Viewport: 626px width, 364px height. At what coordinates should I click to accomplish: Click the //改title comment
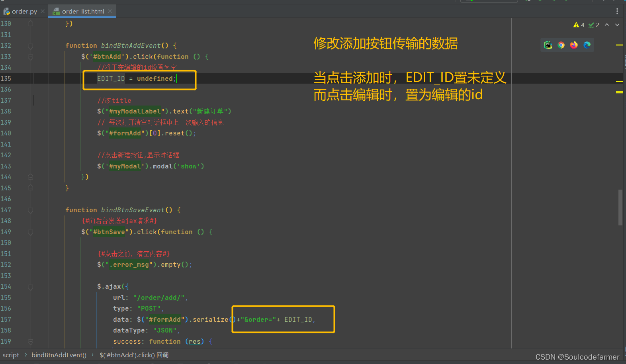[114, 100]
